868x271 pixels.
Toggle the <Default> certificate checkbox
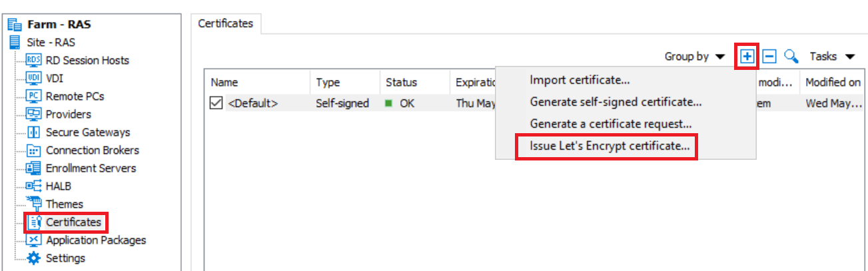(216, 103)
